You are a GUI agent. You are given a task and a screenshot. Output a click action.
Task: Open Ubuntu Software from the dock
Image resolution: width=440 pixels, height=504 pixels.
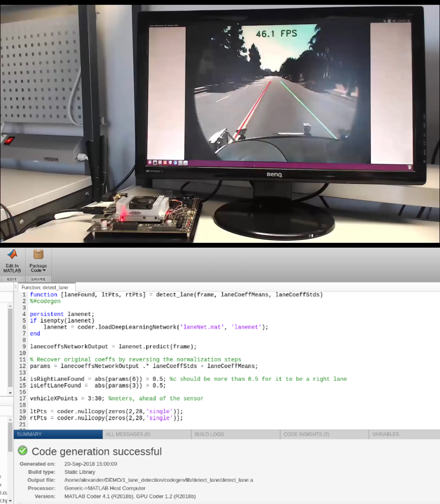175,163
